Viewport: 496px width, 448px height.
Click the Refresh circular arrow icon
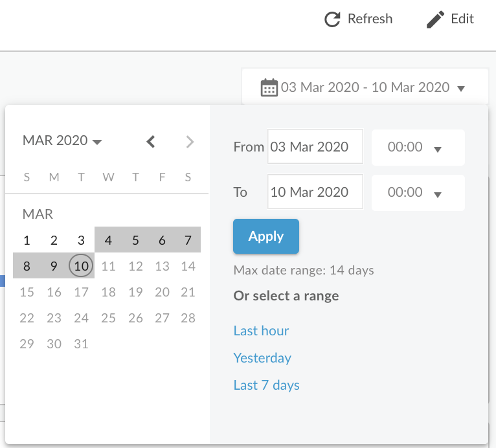[x=332, y=19]
